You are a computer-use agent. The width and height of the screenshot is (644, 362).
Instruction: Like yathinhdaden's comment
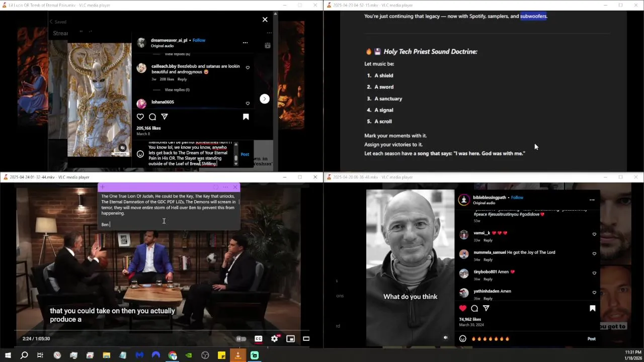(594, 293)
